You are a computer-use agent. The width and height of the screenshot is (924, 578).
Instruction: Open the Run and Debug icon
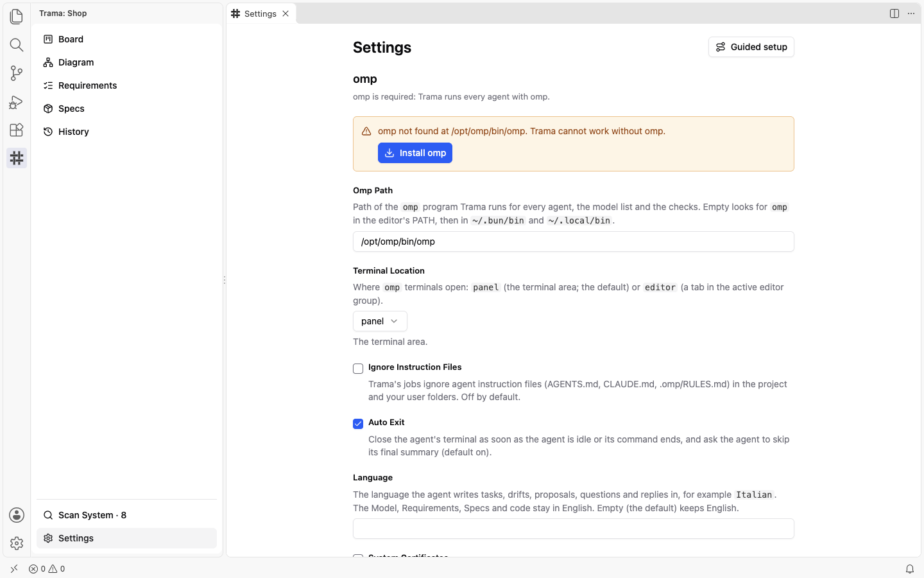coord(17,101)
